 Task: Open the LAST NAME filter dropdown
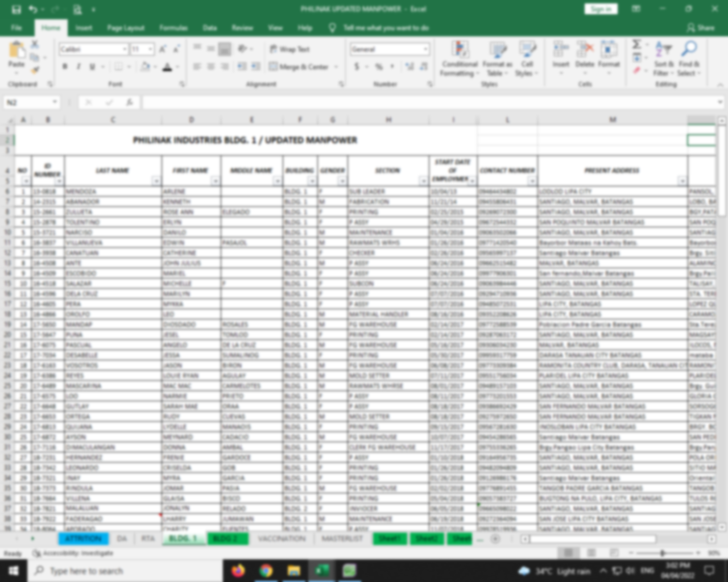click(156, 181)
